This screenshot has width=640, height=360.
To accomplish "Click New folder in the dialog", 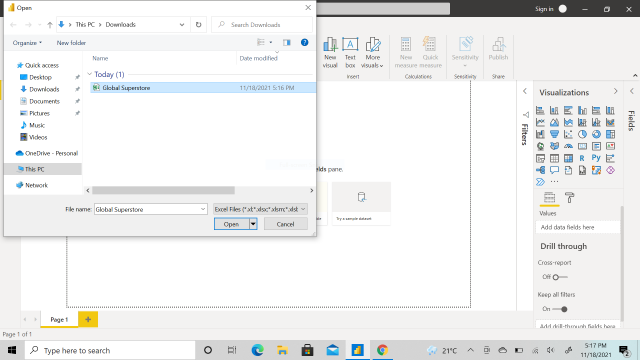I will click(x=71, y=43).
